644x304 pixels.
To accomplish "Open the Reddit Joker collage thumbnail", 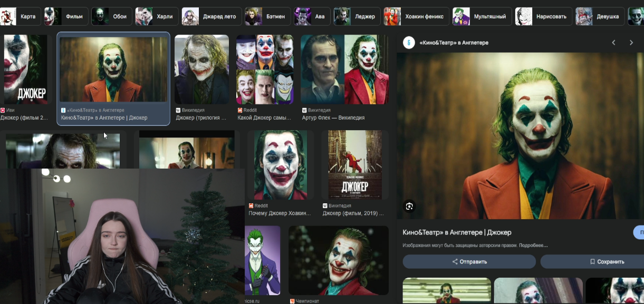I will pos(264,70).
